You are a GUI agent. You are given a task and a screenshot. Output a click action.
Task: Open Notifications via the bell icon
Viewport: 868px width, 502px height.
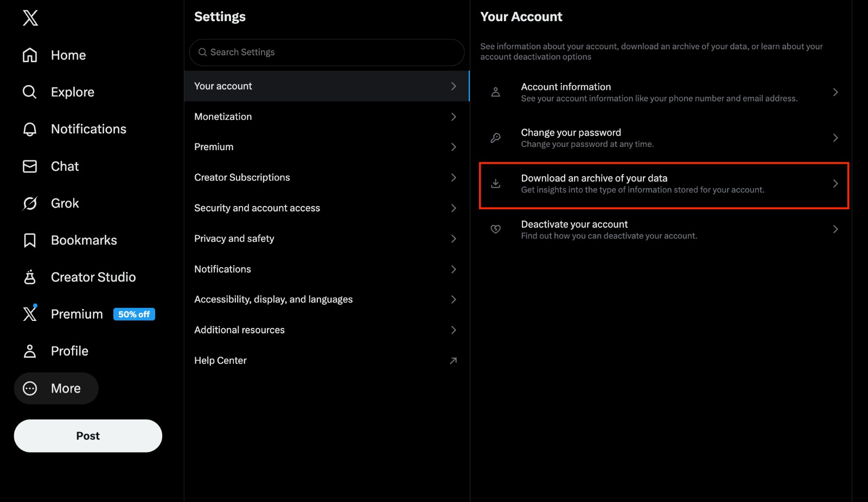coord(30,129)
